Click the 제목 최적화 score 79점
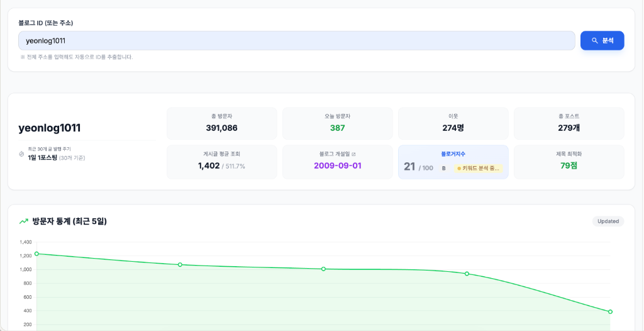 [569, 165]
